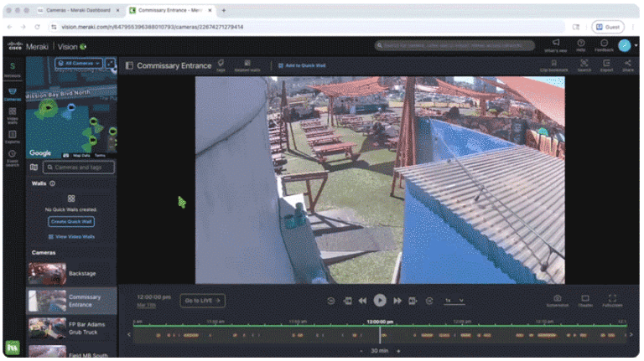Screen dimensions: 644x361
Task: Click the global search bar
Action: [x=454, y=45]
